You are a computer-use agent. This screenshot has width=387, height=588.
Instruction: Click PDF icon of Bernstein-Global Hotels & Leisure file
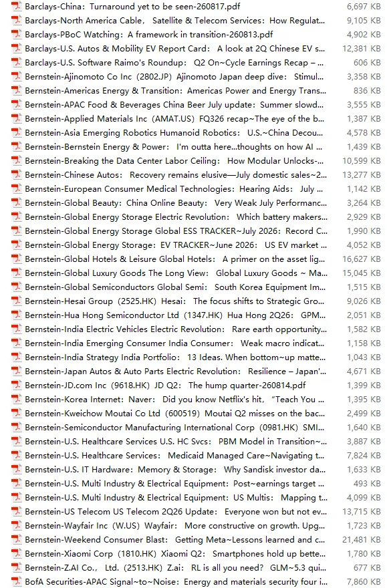coord(17,259)
